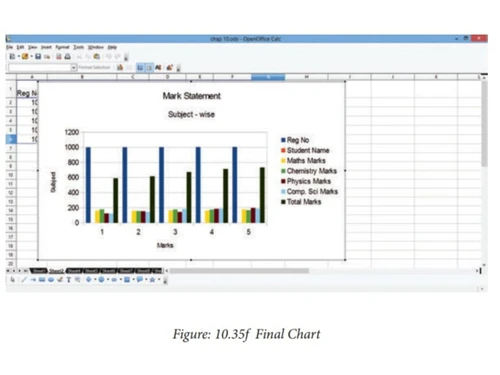Click the Paste clipboard icon
Viewport: 500px width, 375px height.
pos(97,57)
